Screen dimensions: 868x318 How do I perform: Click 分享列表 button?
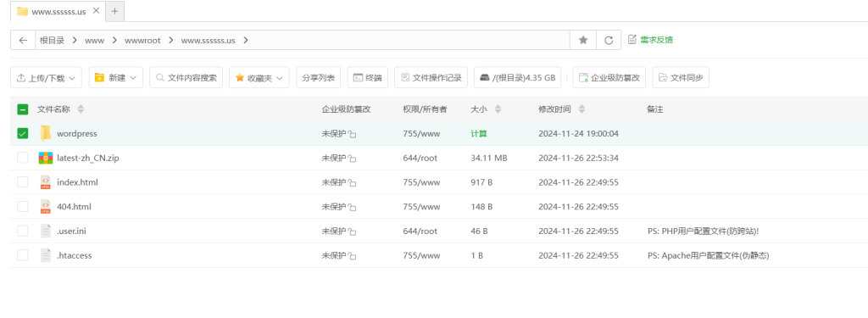point(319,77)
